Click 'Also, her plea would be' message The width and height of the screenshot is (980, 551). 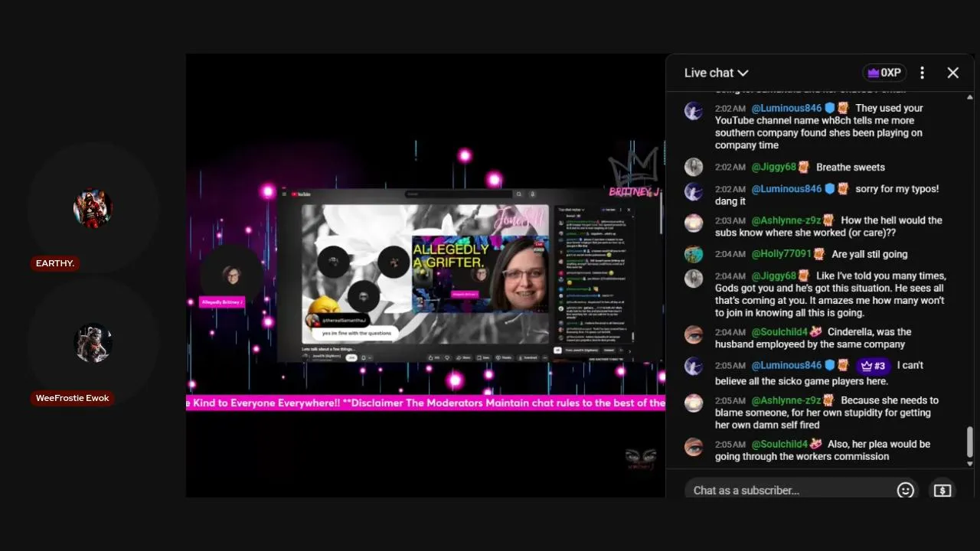click(x=822, y=450)
